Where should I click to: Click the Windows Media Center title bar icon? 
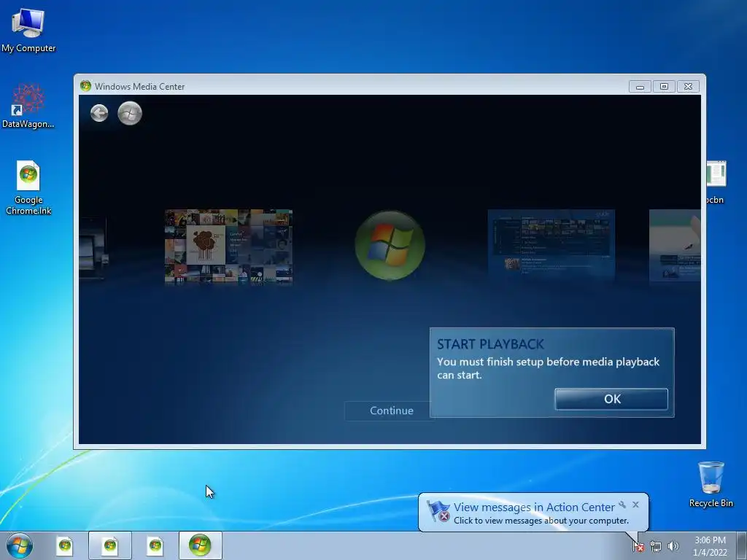click(x=86, y=86)
